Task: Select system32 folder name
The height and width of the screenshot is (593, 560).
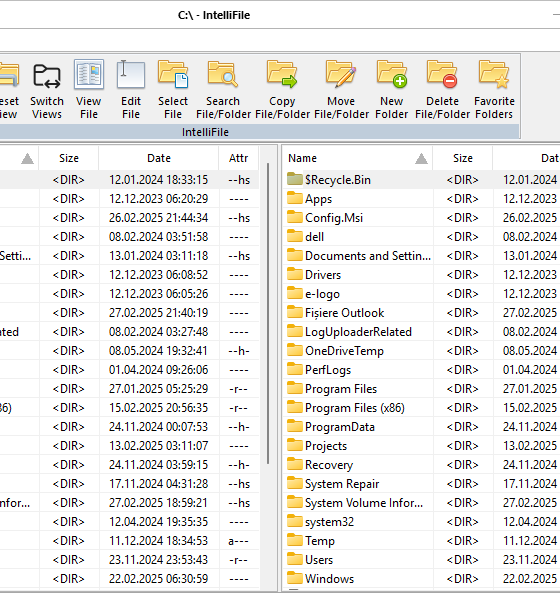Action: click(x=329, y=522)
